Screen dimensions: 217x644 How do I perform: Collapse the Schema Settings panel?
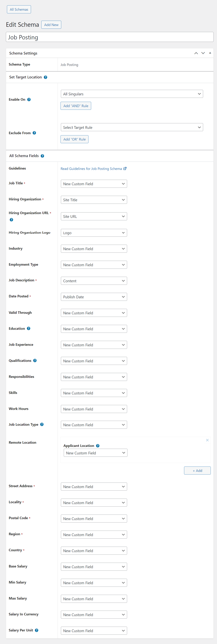(210, 53)
